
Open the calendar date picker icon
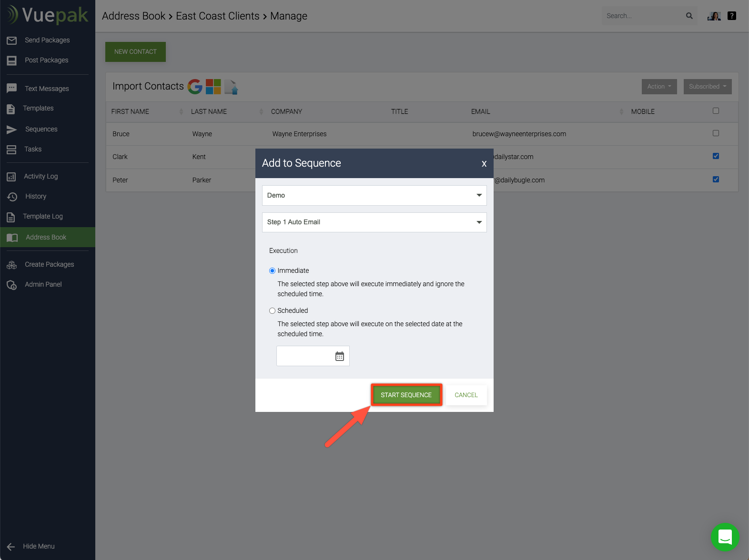339,356
